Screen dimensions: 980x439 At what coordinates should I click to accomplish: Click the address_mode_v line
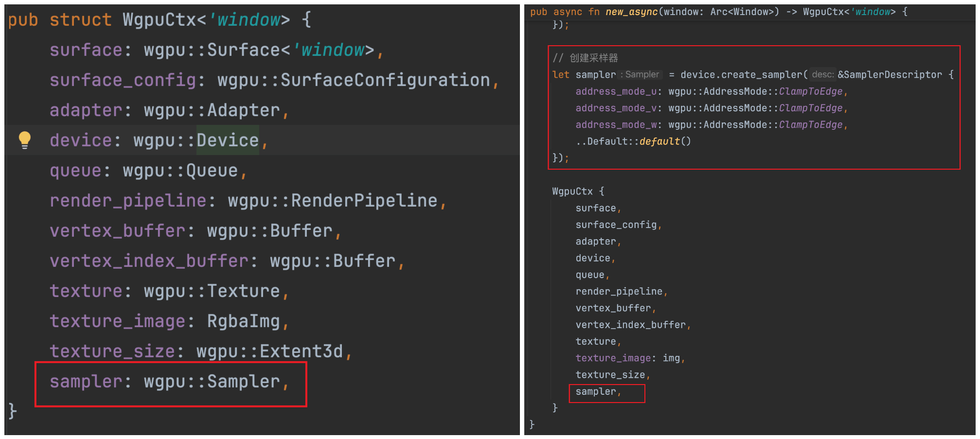(x=712, y=108)
